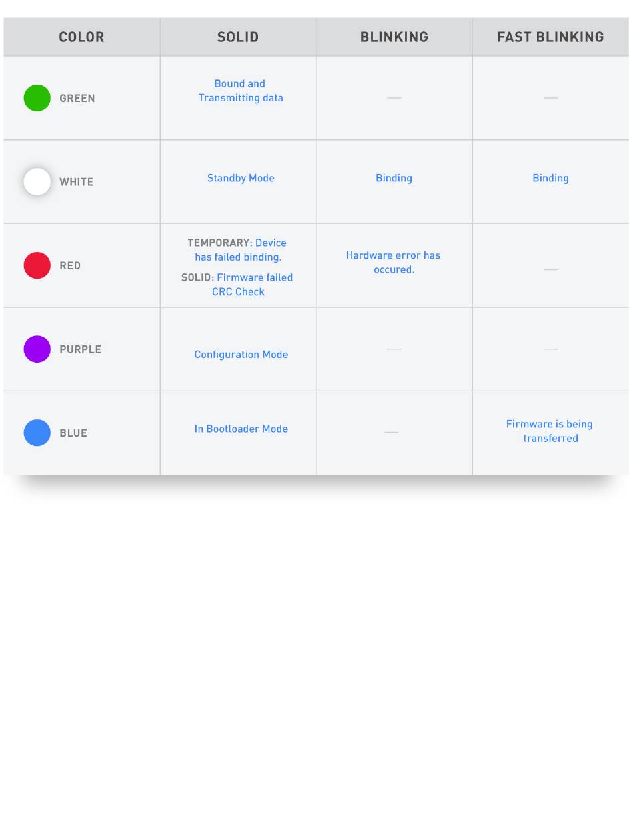This screenshot has width=633, height=840.
Task: Click the PURPLE row label
Action: click(80, 349)
